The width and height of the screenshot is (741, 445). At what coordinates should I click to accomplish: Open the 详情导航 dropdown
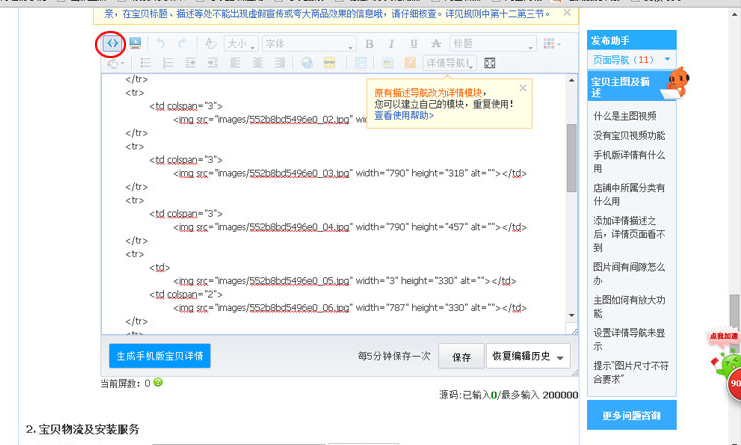(x=449, y=63)
